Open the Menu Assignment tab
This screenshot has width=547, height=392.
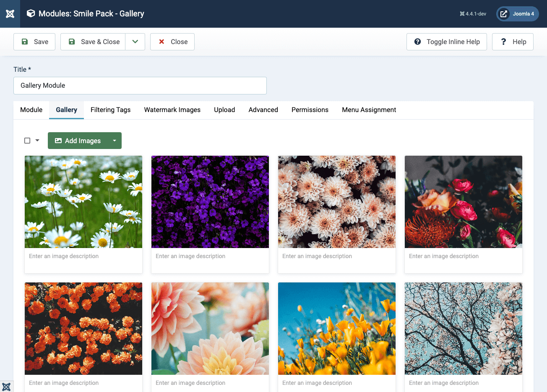tap(369, 110)
